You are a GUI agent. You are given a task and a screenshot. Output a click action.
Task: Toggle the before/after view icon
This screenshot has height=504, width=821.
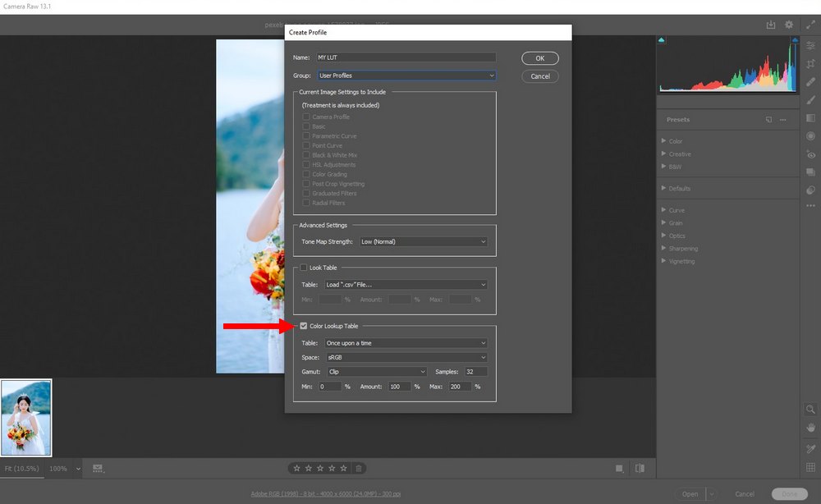click(640, 468)
